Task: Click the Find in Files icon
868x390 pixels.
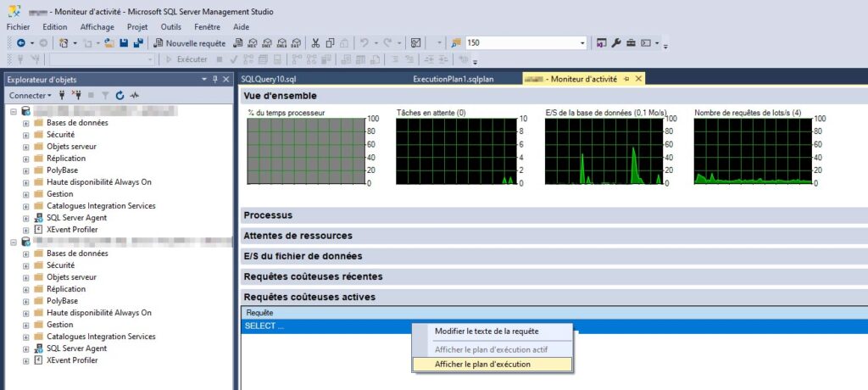Action: click(455, 42)
